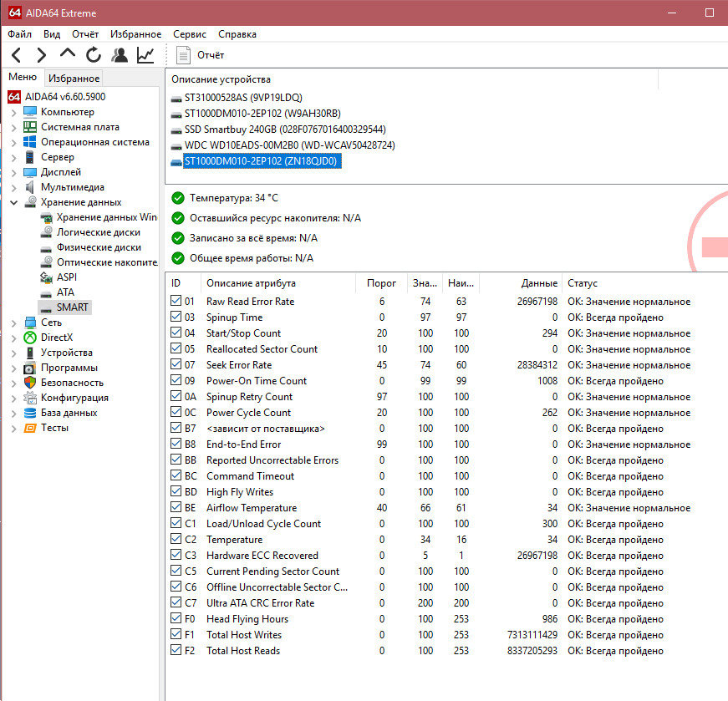Select the База данных database icon

pyautogui.click(x=30, y=413)
